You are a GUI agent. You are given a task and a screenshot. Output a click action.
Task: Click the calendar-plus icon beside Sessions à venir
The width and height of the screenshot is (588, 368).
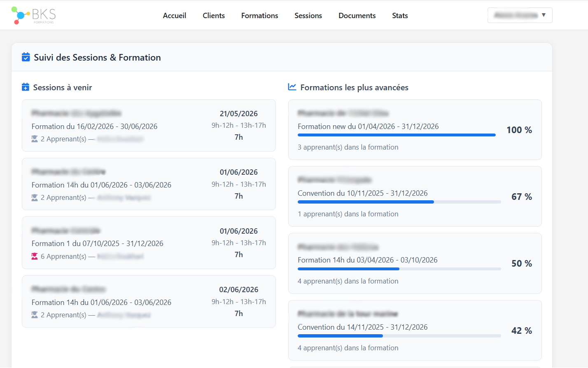pos(26,87)
